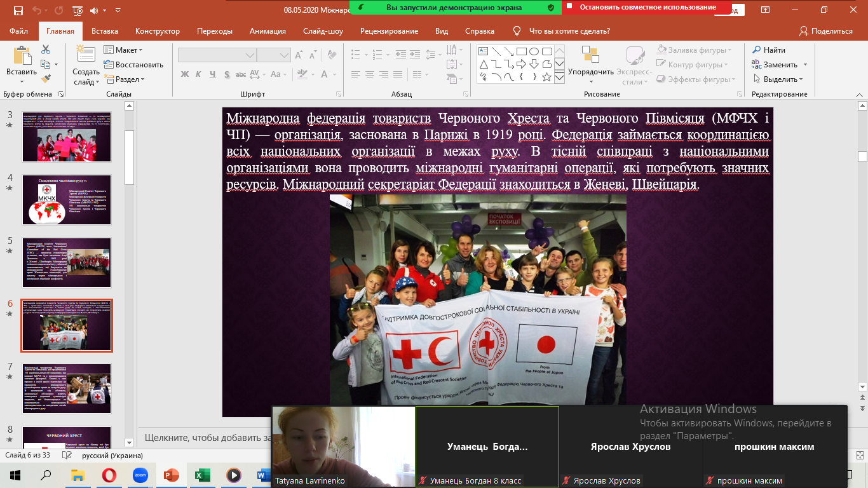Image resolution: width=868 pixels, height=488 pixels.
Task: Expand the shapes gallery More arrow
Action: coord(559,77)
